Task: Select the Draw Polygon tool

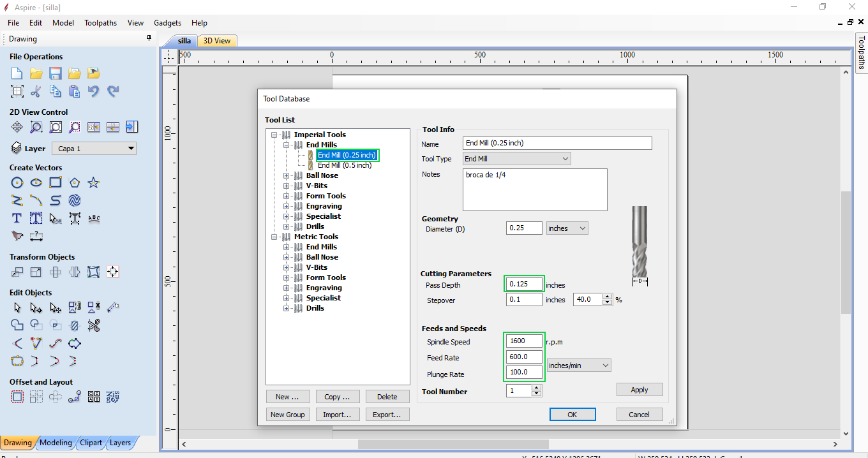Action: (75, 183)
